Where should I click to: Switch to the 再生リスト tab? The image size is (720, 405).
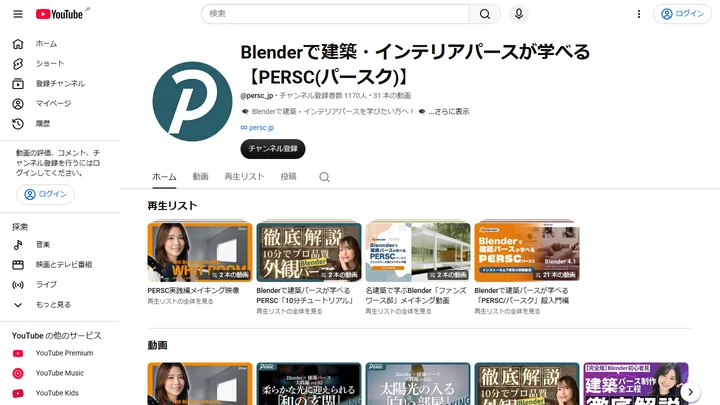coord(244,177)
